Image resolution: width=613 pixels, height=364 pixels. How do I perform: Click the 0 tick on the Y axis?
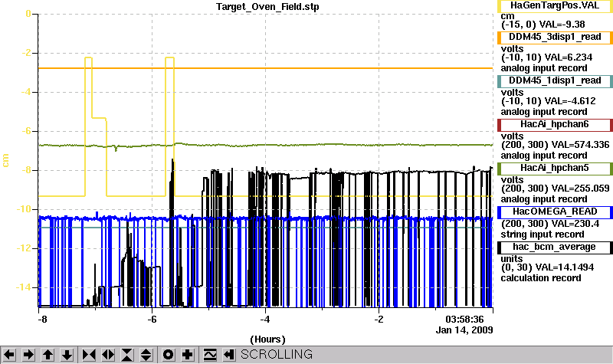click(28, 14)
